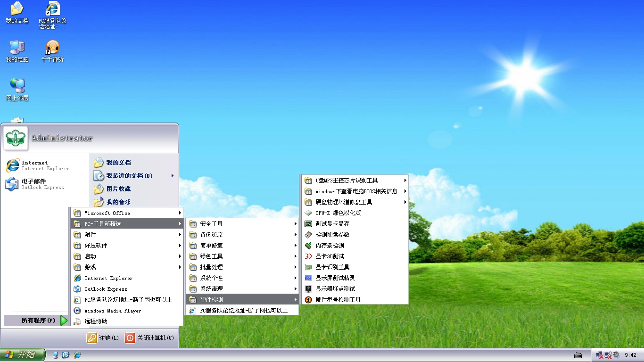The width and height of the screenshot is (644, 362).
Task: Click the 关闭计算机 shutdown button
Action: point(149,338)
